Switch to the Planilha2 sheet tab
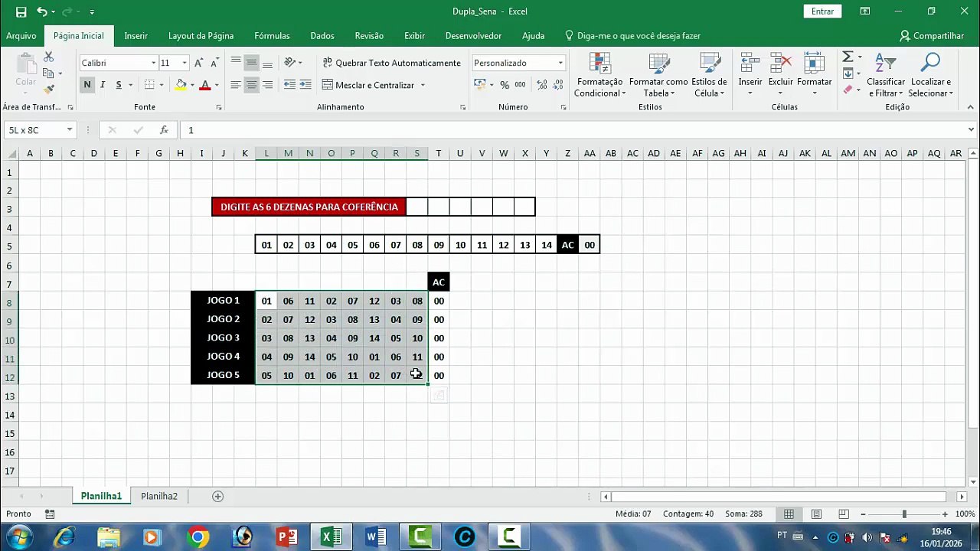 [x=159, y=496]
